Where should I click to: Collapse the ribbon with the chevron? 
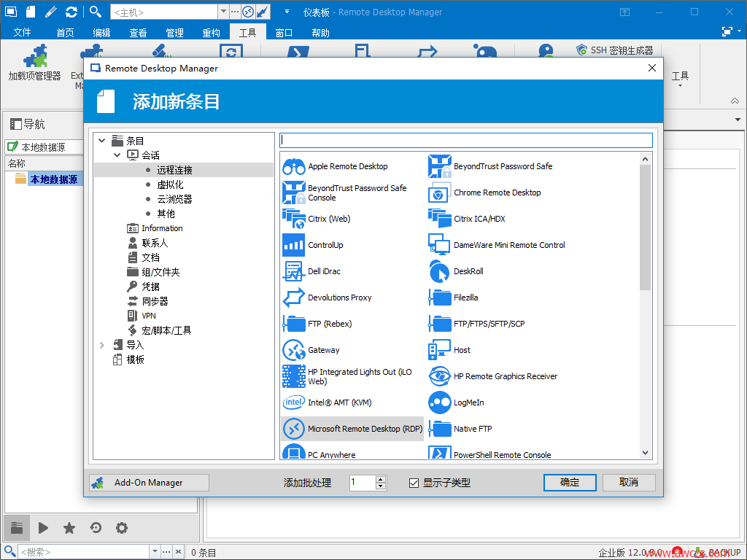(x=735, y=101)
